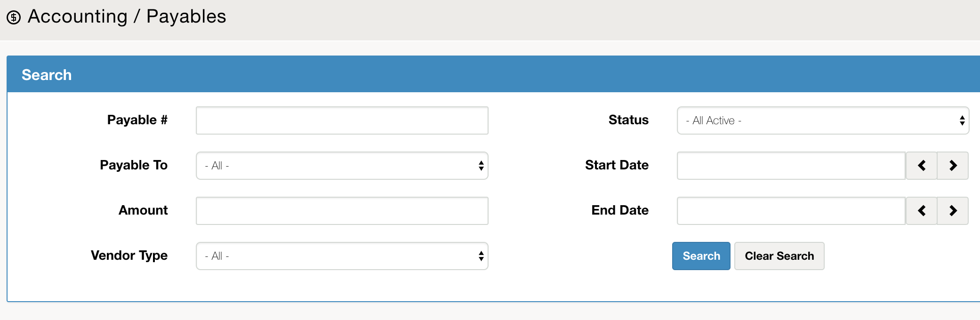Viewport: 980px width, 320px height.
Task: Click the right arrow beside End Date
Action: coord(953,210)
